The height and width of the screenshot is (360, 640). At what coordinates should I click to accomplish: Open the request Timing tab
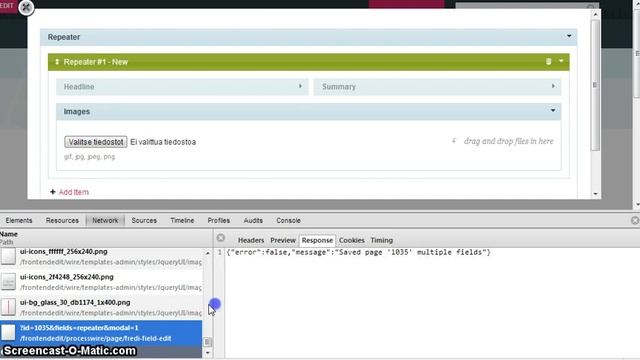(x=382, y=240)
